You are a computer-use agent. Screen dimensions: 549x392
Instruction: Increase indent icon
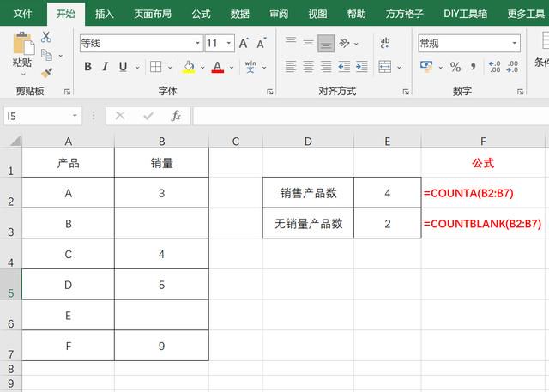(362, 67)
